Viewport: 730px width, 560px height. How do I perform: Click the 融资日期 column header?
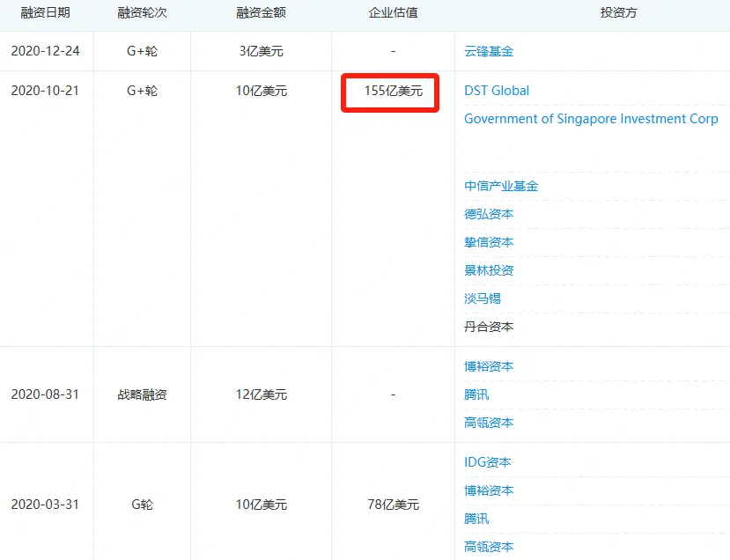[45, 12]
